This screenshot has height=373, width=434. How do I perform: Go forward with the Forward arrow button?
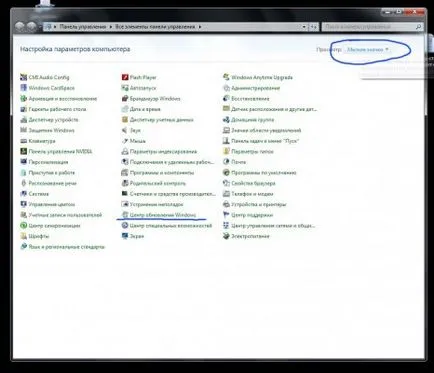coord(32,27)
